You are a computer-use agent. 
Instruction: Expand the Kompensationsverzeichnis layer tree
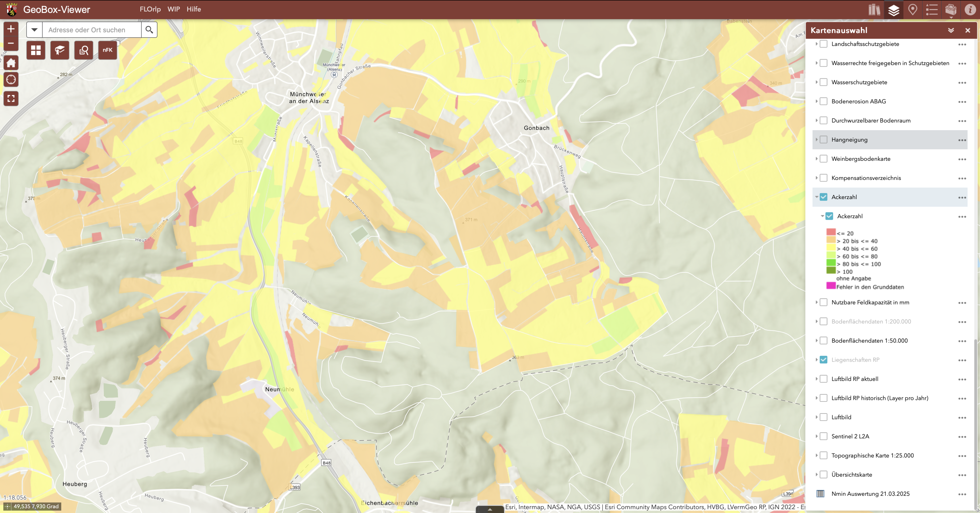[816, 178]
